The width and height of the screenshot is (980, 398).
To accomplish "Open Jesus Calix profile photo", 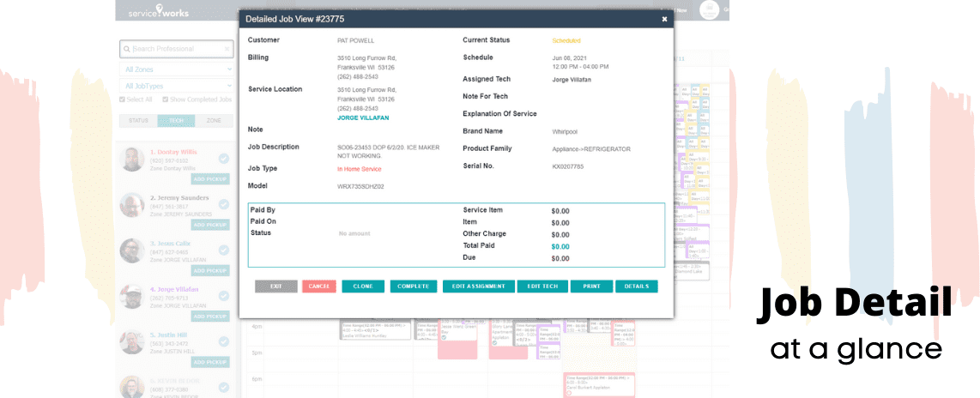I will tap(132, 250).
